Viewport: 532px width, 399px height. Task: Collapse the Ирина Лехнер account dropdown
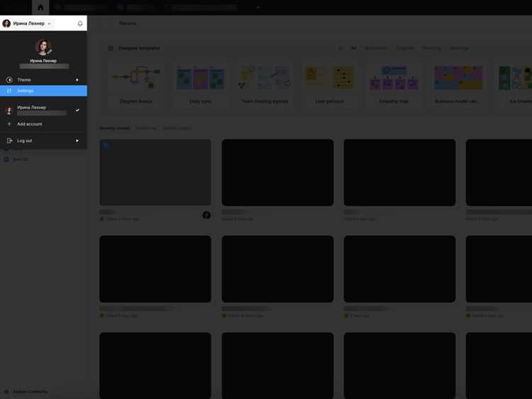coord(27,23)
